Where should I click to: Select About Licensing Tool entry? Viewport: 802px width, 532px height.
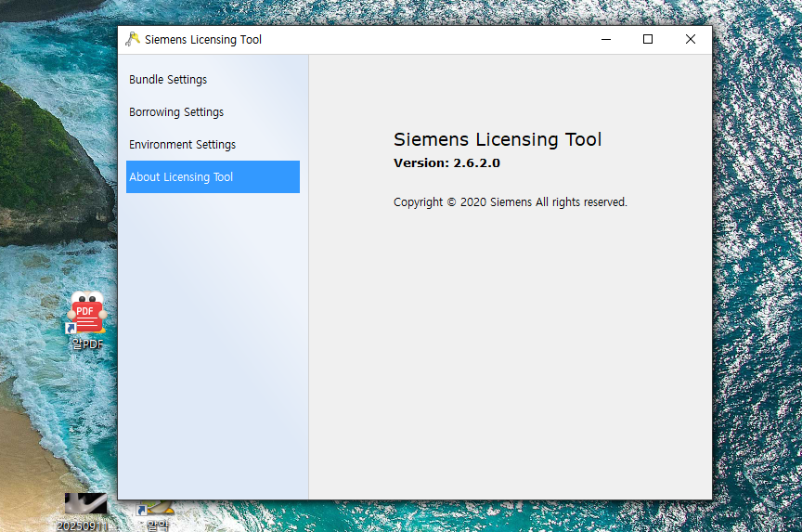tap(213, 177)
